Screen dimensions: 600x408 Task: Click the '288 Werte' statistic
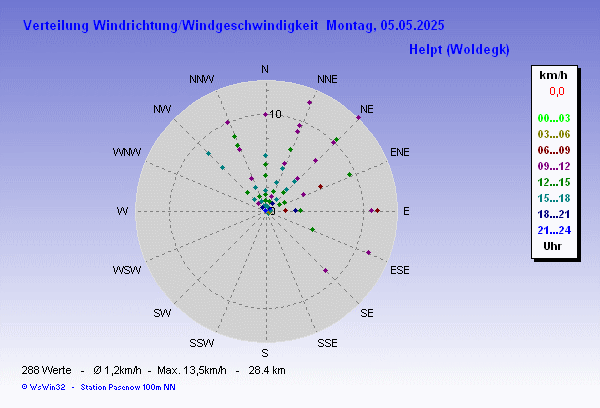[x=46, y=370]
